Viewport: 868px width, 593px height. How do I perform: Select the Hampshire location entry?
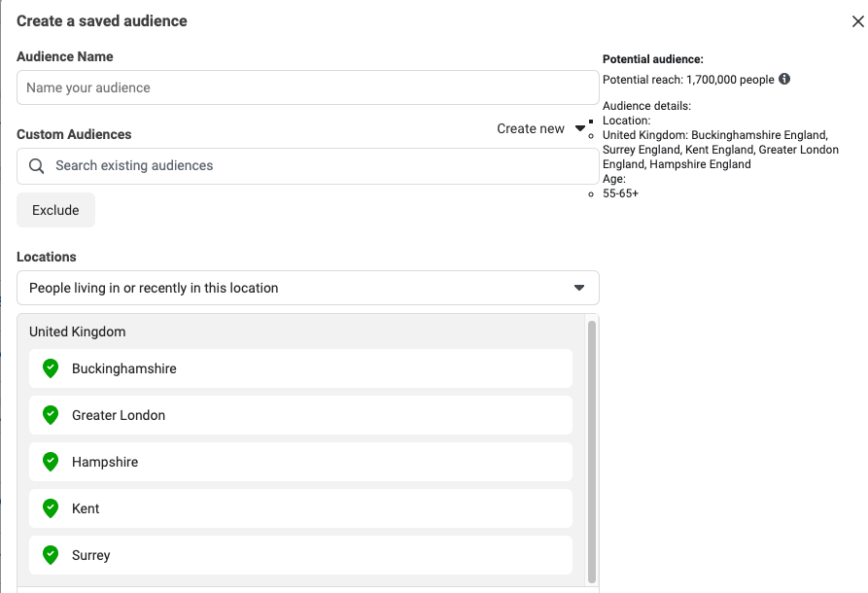pyautogui.click(x=300, y=461)
